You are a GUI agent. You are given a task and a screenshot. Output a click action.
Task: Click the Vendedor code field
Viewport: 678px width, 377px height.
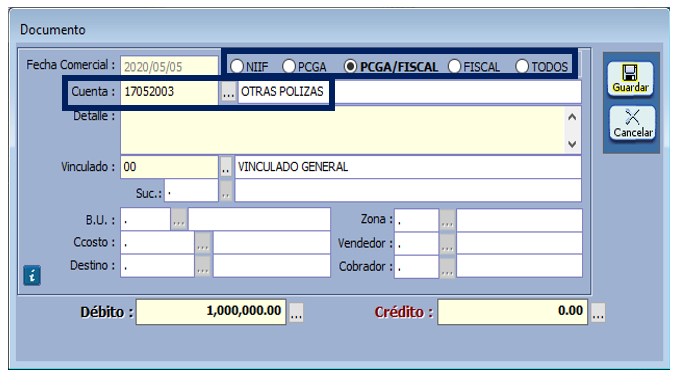click(417, 244)
